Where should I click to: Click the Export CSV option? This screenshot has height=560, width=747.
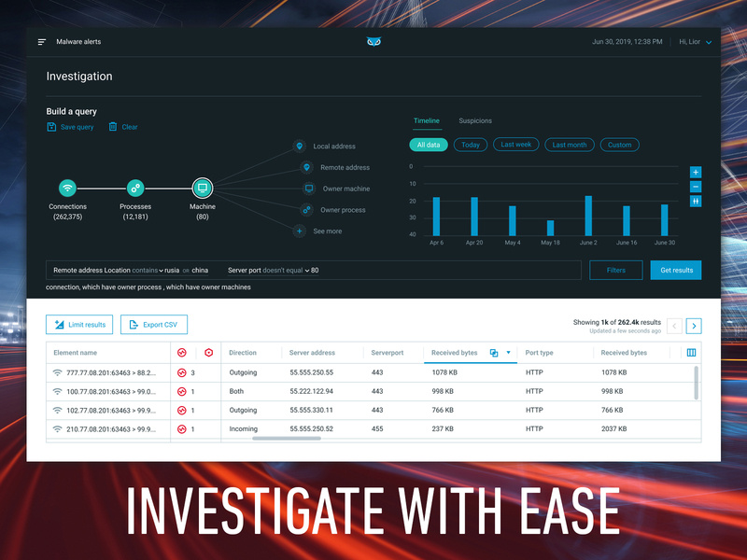[x=154, y=324]
